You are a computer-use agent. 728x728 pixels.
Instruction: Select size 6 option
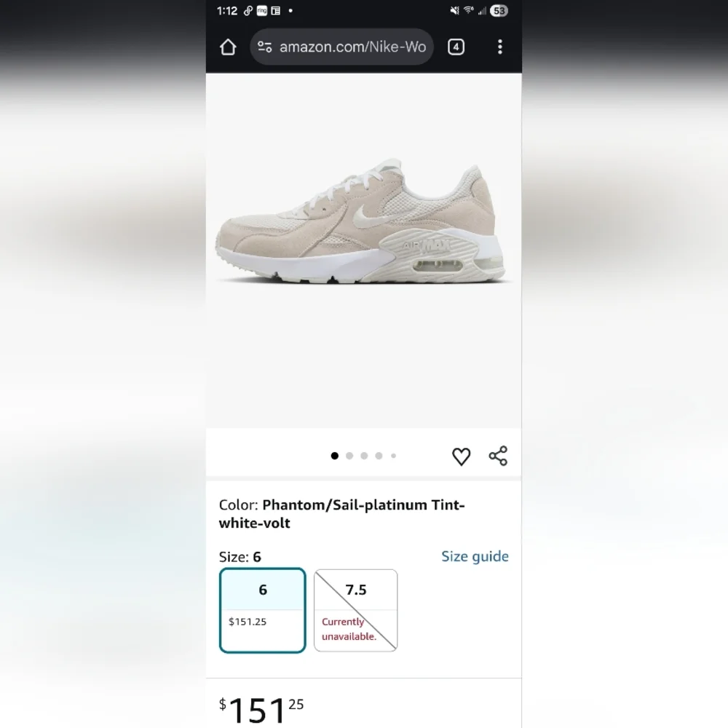click(262, 611)
